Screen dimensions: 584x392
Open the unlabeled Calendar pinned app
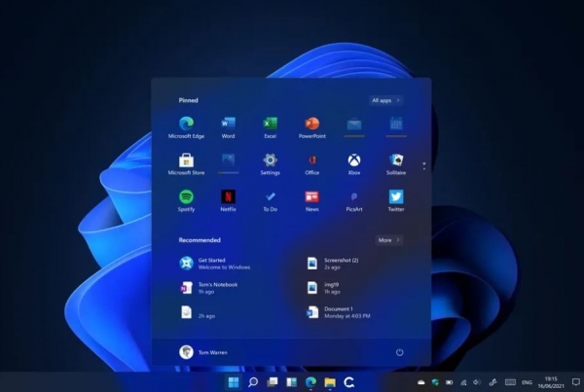pos(396,125)
